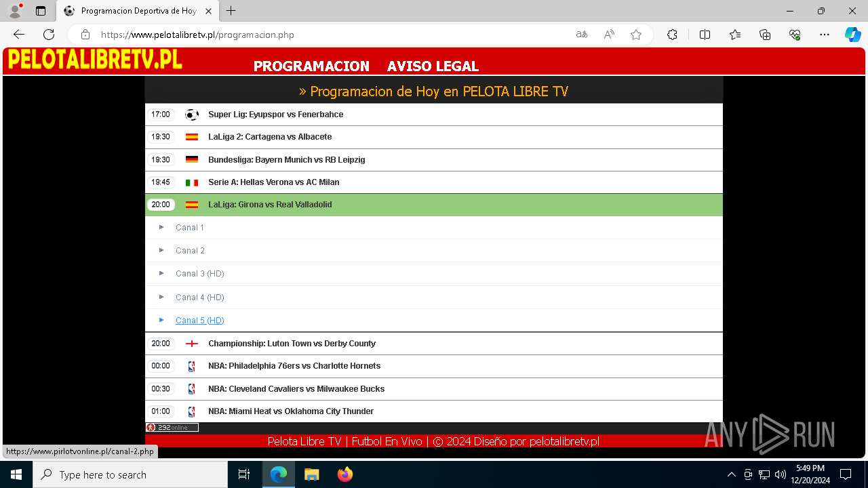Screen dimensions: 868x488
Task: Click the German flag icon for Bundesliga
Action: click(x=192, y=160)
